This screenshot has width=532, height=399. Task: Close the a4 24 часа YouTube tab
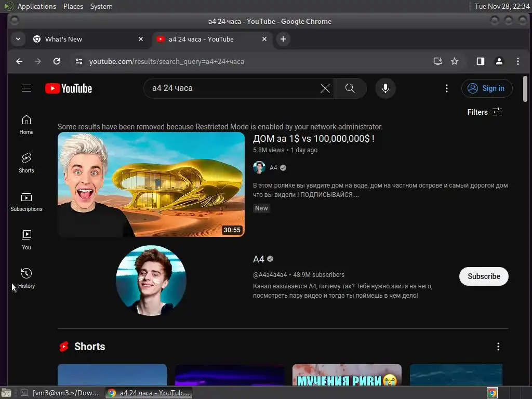tap(264, 39)
